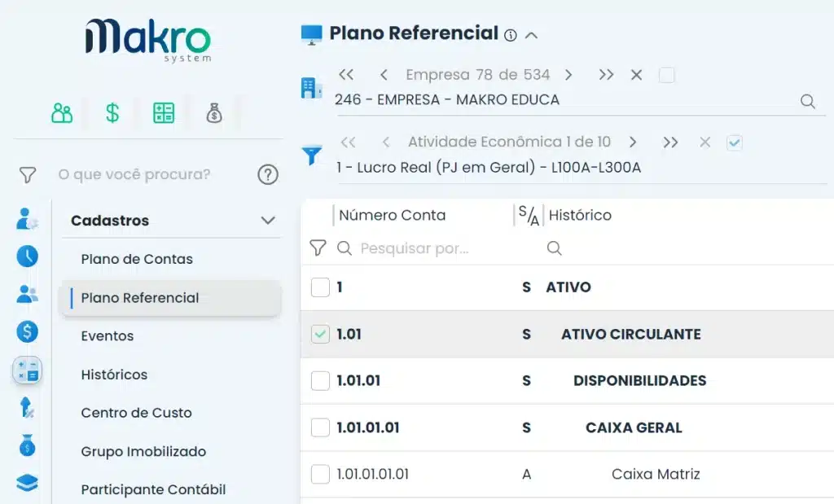Open the green dollar financial module icon
The height and width of the screenshot is (504, 834).
(112, 112)
